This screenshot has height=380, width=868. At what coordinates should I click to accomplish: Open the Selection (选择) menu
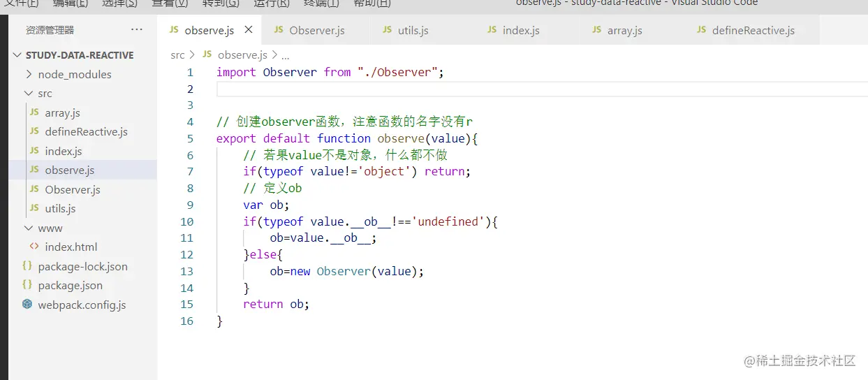click(x=119, y=3)
